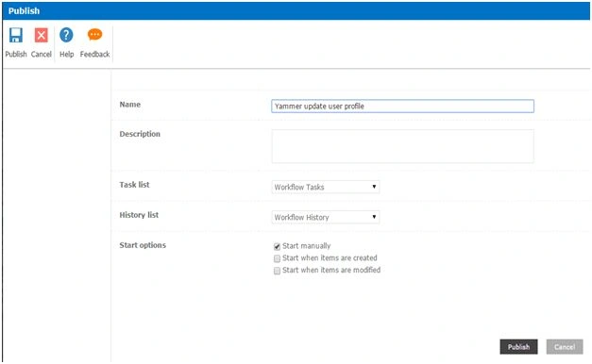
Task: Click the Description label
Action: [140, 134]
